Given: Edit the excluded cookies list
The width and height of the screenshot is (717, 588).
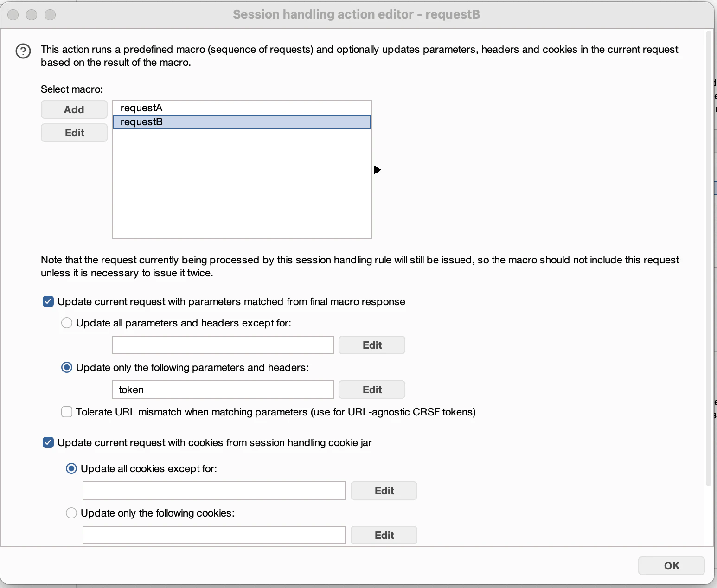Looking at the screenshot, I should coord(384,491).
